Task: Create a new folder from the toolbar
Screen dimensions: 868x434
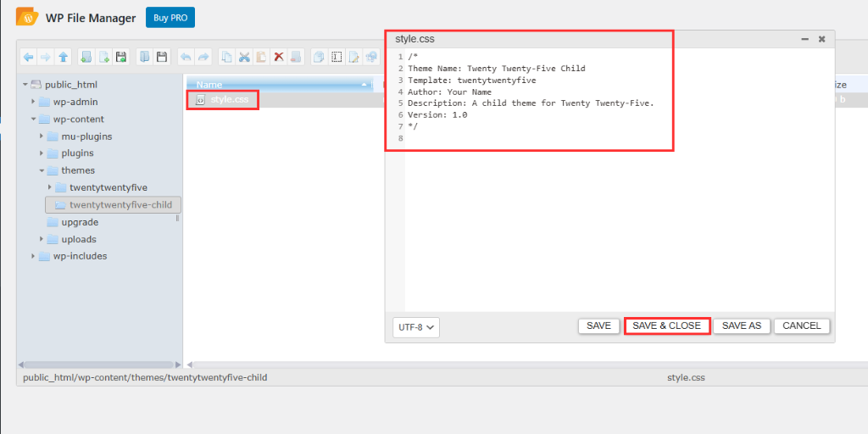Action: coord(86,57)
